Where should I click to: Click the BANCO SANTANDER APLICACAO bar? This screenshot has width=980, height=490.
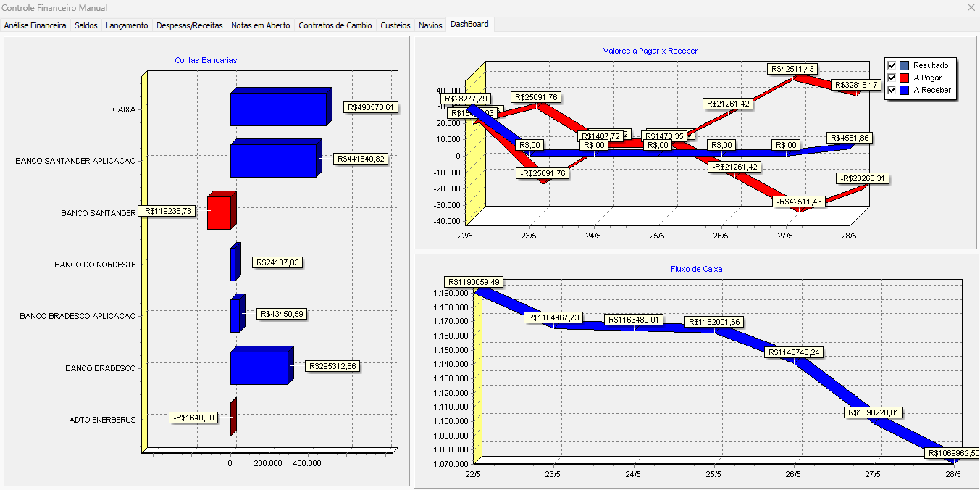tap(275, 158)
